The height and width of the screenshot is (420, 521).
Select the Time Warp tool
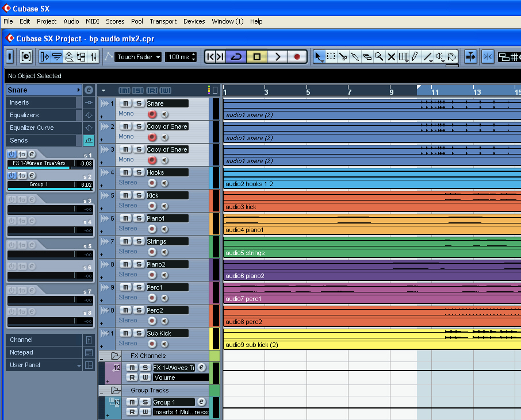(x=403, y=57)
